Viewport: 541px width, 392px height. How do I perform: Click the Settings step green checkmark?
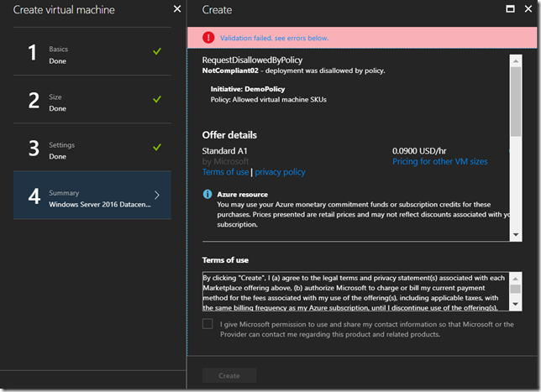(157, 147)
